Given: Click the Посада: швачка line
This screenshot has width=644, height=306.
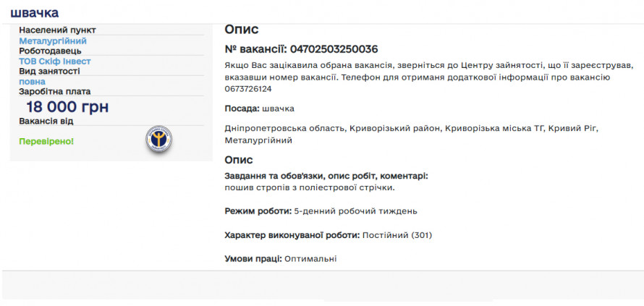Looking at the screenshot, I should tap(259, 109).
